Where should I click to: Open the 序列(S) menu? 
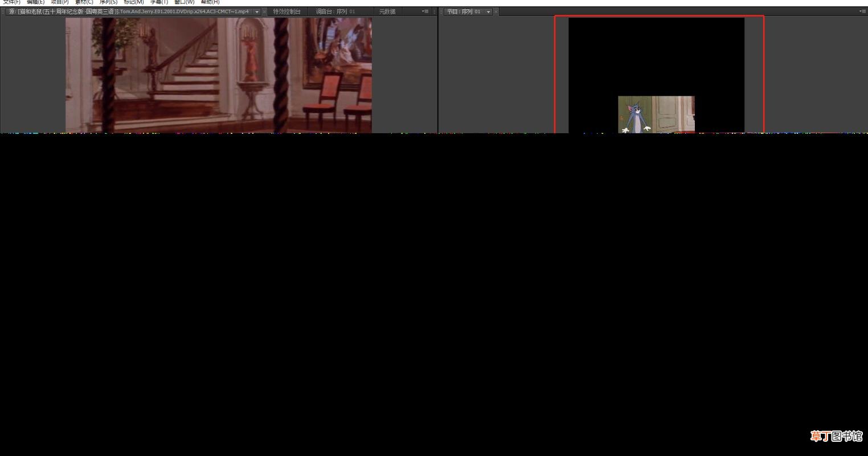(108, 2)
